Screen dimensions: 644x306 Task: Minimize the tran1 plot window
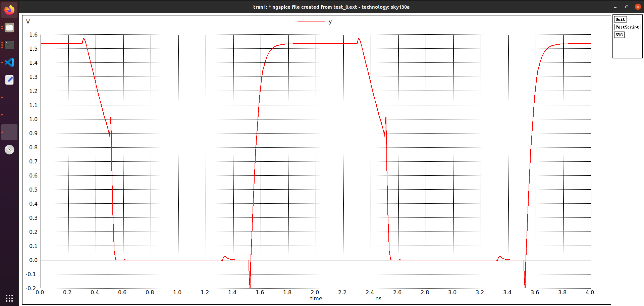(615, 7)
